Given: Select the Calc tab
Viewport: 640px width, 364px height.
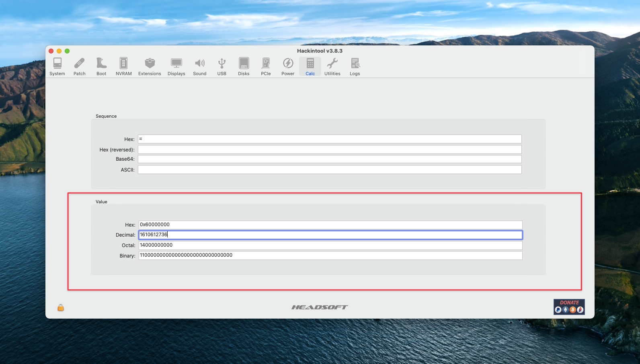Looking at the screenshot, I should click(x=310, y=66).
